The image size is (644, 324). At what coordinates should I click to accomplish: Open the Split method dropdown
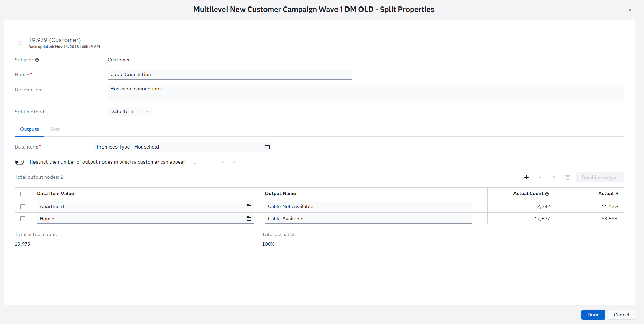tap(129, 111)
